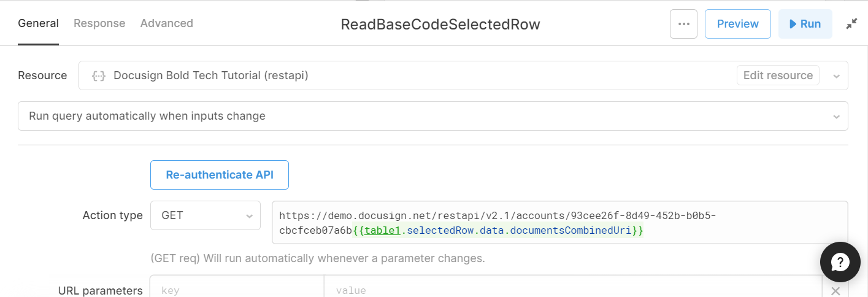Viewport: 868px width, 297px height.
Task: Switch to the Advanced tab
Action: tap(167, 23)
